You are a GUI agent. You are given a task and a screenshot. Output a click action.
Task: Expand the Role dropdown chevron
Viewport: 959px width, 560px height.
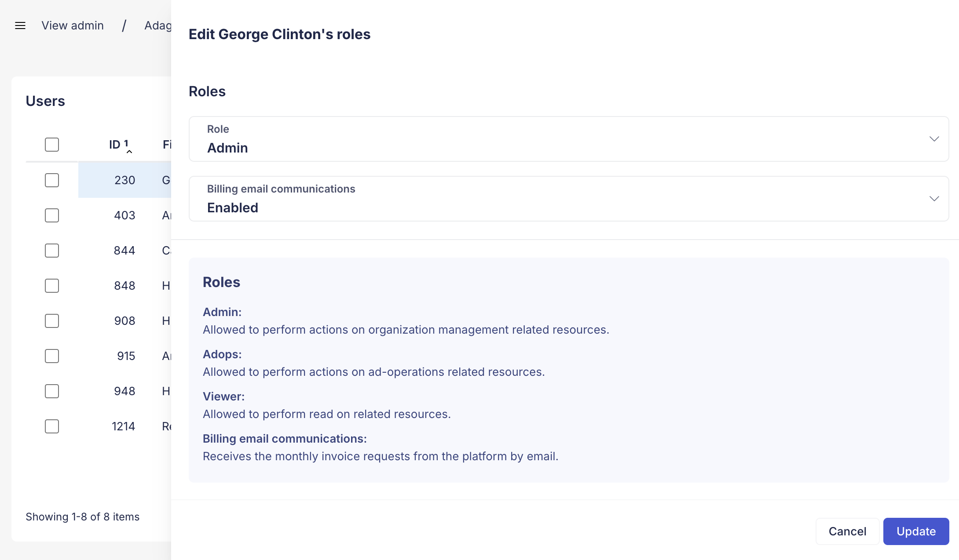934,139
